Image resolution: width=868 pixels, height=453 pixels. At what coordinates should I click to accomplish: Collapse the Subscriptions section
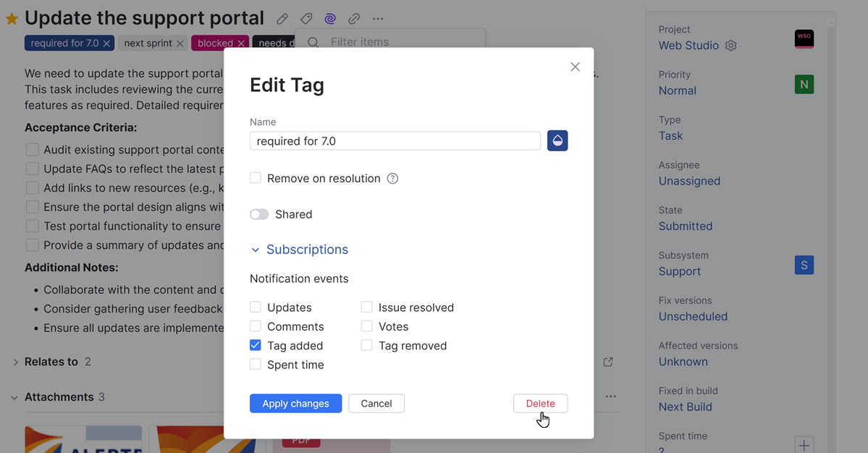coord(255,249)
